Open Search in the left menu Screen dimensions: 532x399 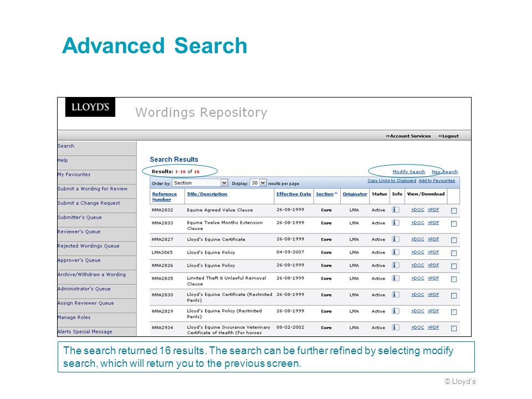coord(66,146)
